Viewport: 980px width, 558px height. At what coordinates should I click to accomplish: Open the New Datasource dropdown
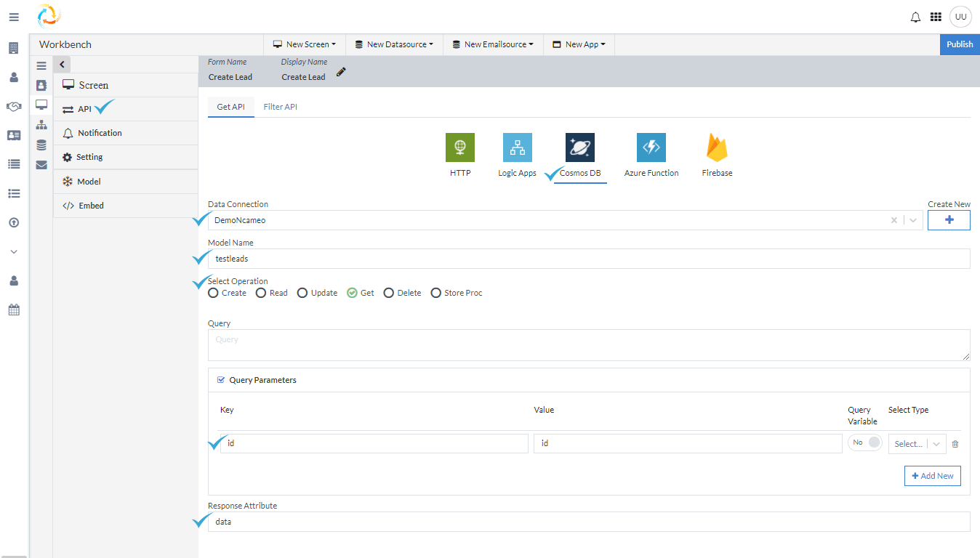[393, 44]
